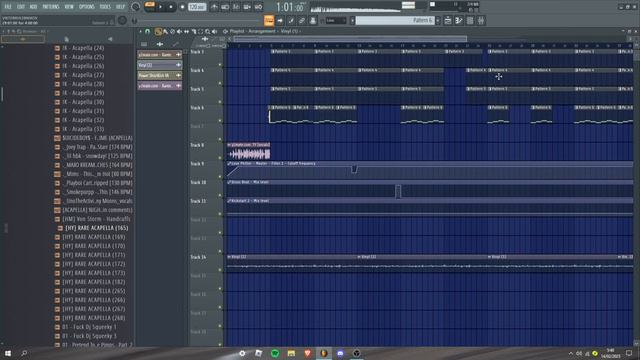Open the TOOLS menu
This screenshot has height=360, width=640.
105,7
